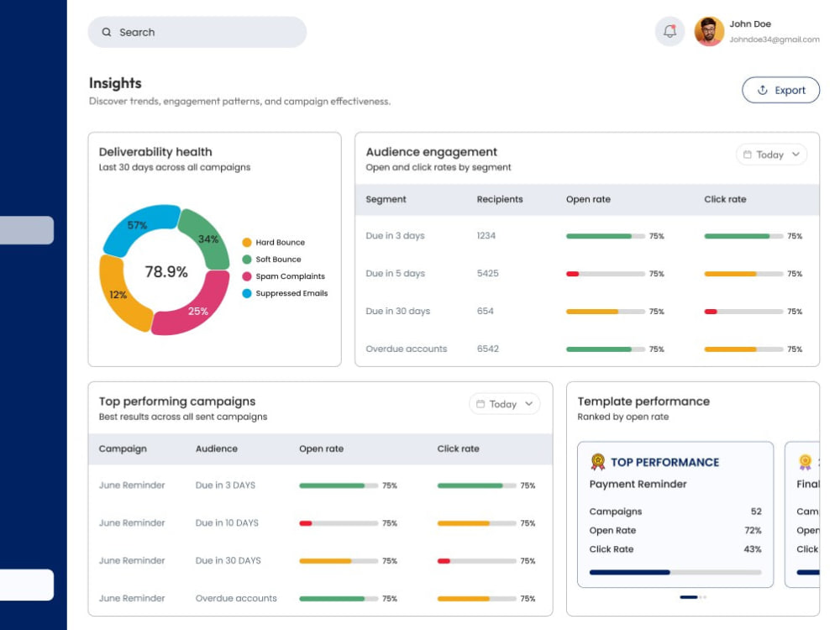Click the TOP PERFORMANCE label
Screen dimensions: 840x630
tap(664, 462)
